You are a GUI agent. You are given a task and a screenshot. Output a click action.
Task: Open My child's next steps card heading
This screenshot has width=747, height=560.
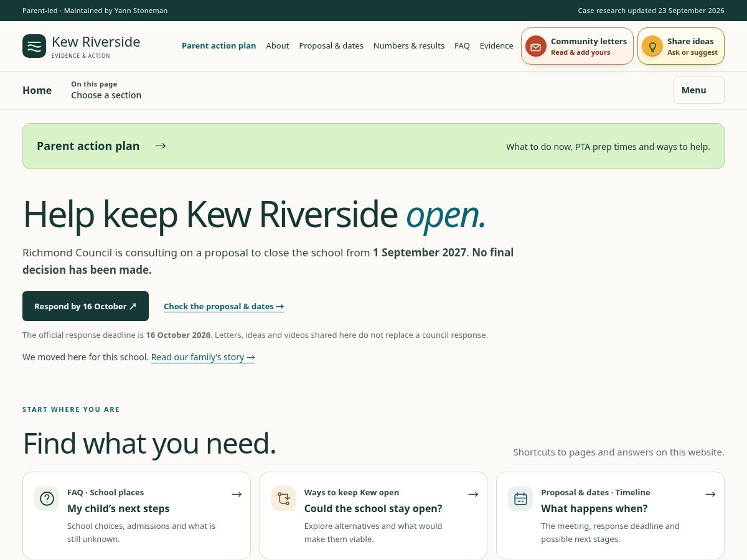(x=118, y=508)
